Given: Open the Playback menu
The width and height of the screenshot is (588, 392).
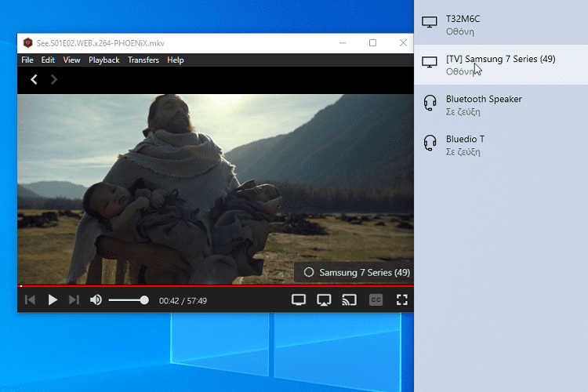Looking at the screenshot, I should click(x=104, y=60).
